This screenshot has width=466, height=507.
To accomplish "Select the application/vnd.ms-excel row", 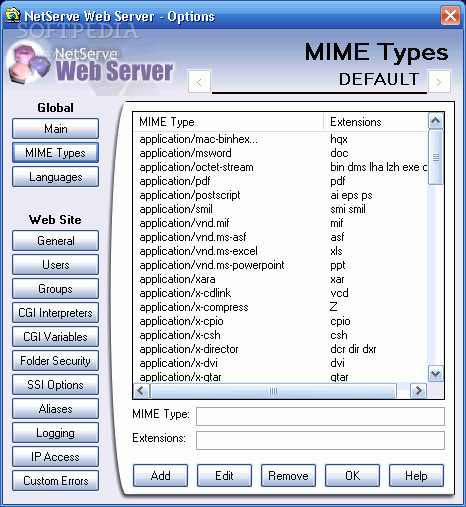I will point(280,251).
